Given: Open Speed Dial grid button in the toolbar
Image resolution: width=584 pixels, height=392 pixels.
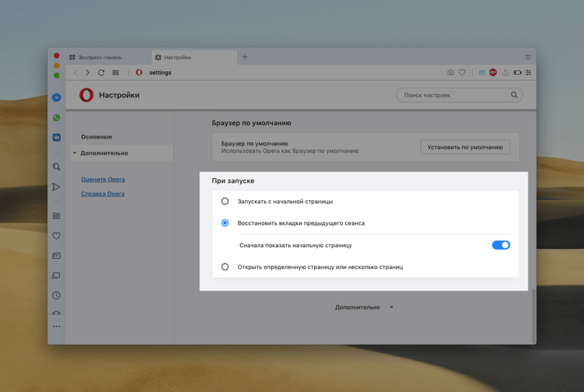Looking at the screenshot, I should click(115, 72).
